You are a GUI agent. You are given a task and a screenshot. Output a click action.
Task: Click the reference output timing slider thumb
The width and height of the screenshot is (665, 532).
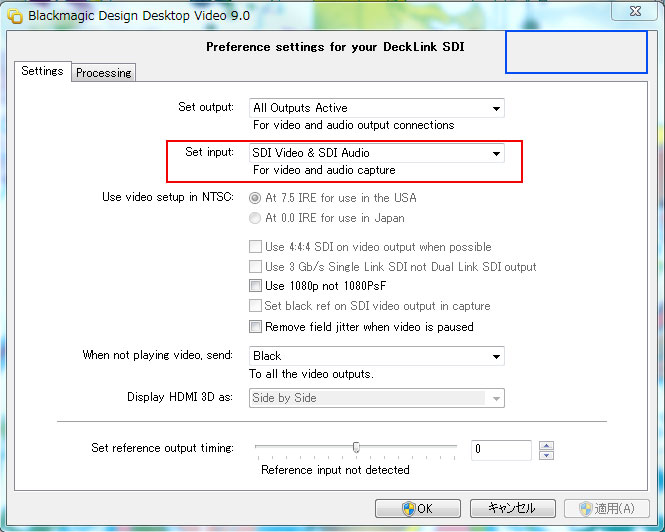coord(356,447)
